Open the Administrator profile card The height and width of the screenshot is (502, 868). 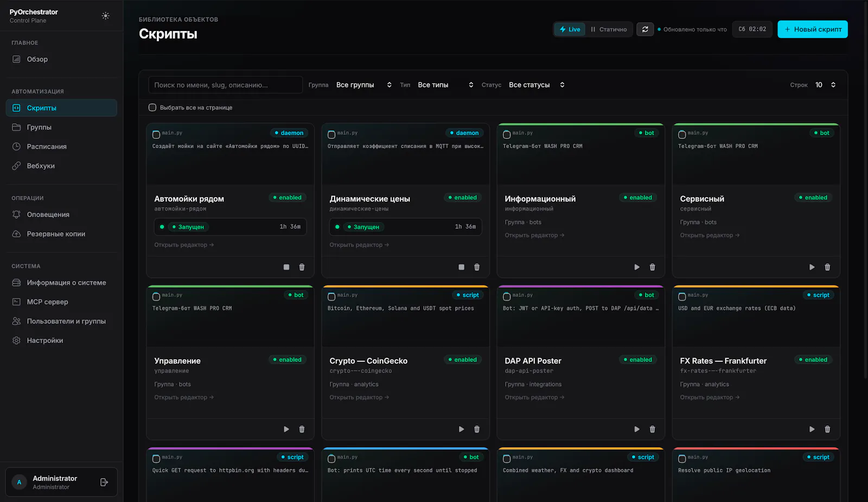tap(61, 482)
